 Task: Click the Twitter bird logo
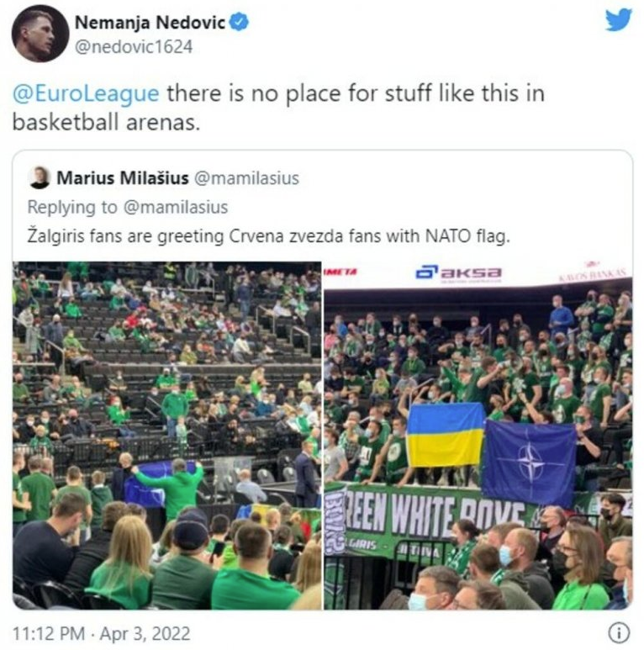(x=618, y=19)
